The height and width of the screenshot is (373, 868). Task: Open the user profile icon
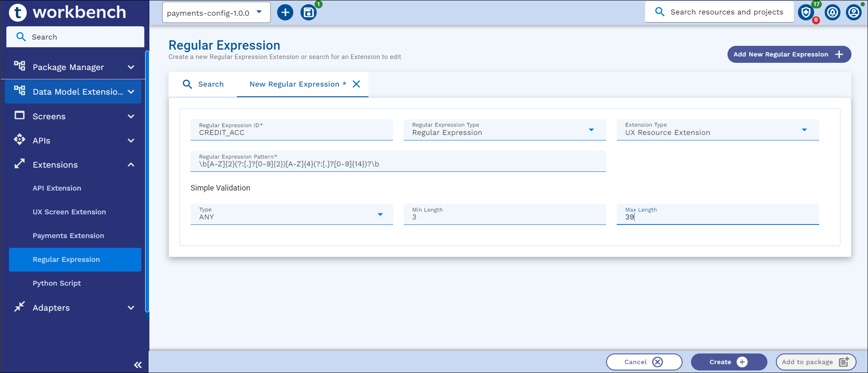854,13
